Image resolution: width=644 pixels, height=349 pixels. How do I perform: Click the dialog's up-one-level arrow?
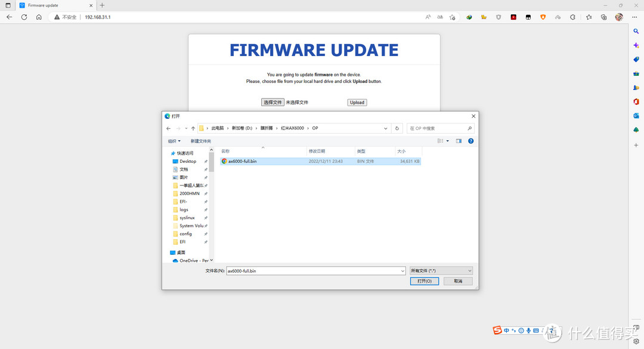(193, 128)
